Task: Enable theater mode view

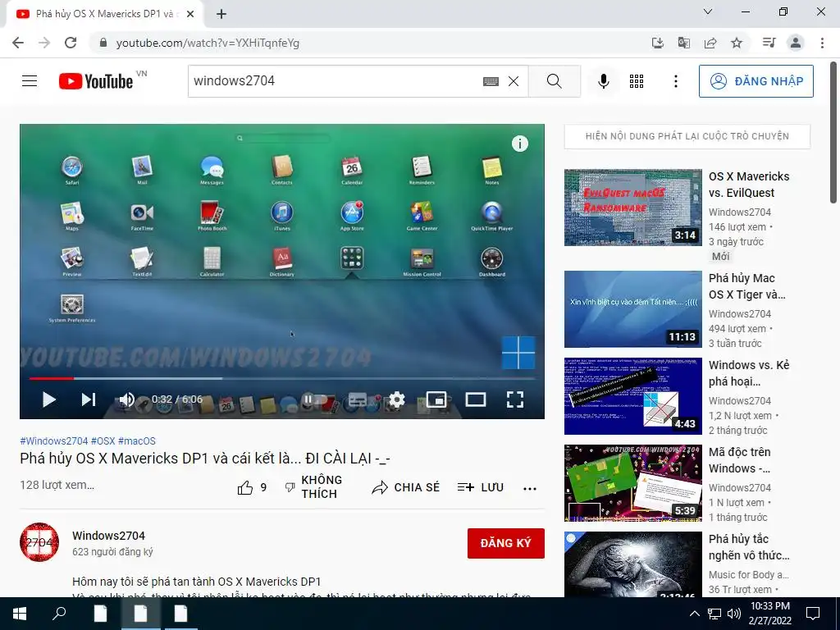Action: coord(476,399)
